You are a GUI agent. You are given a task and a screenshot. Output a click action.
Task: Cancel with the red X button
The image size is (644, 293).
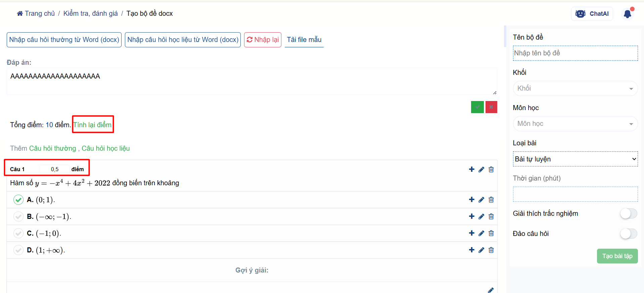click(491, 107)
